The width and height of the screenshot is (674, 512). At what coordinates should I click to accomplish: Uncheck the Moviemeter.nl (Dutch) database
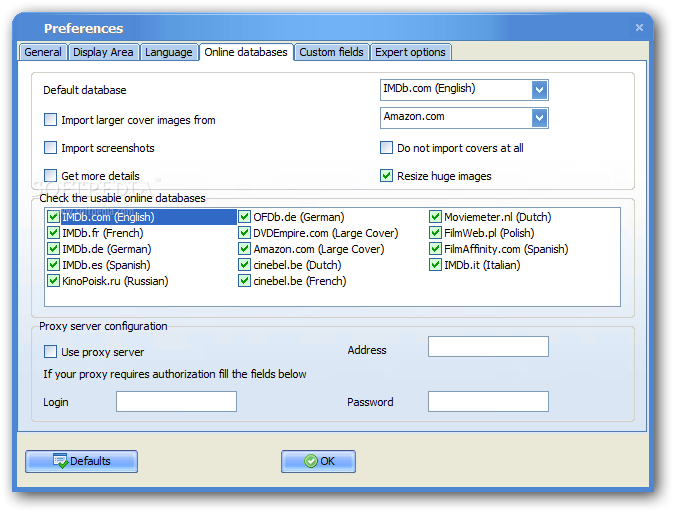click(435, 217)
